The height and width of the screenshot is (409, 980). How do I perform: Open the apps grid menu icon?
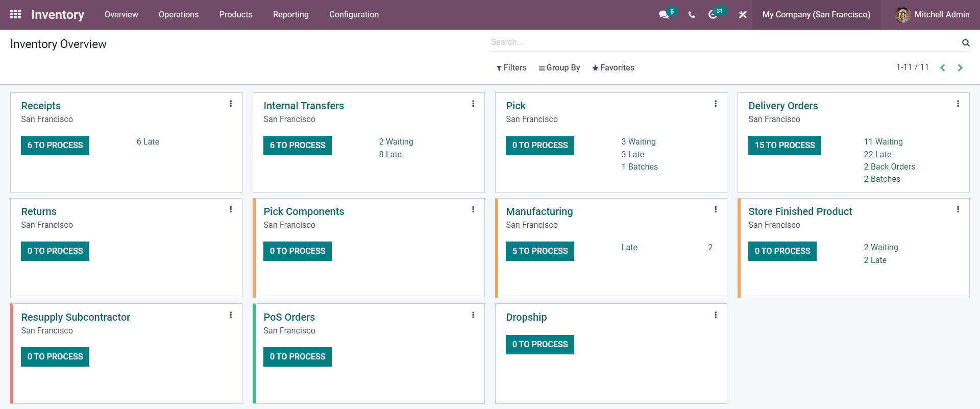pyautogui.click(x=16, y=14)
